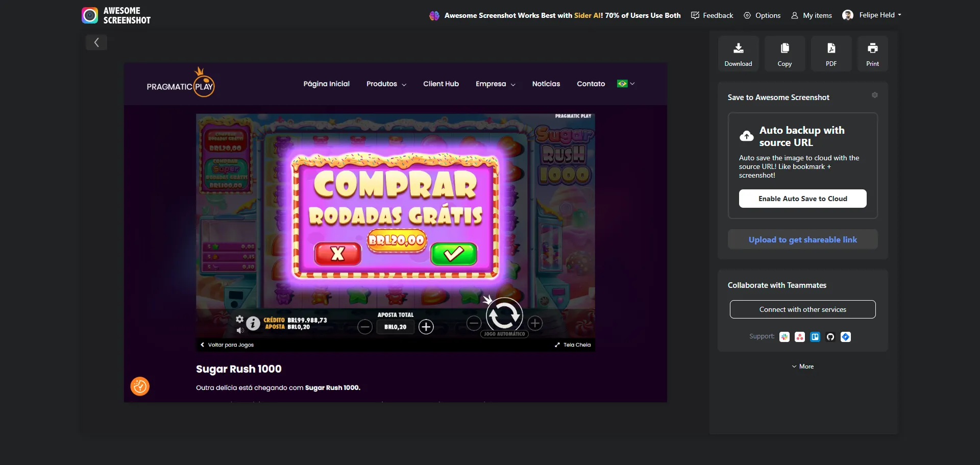
Task: Click the Jira support icon
Action: click(x=846, y=337)
